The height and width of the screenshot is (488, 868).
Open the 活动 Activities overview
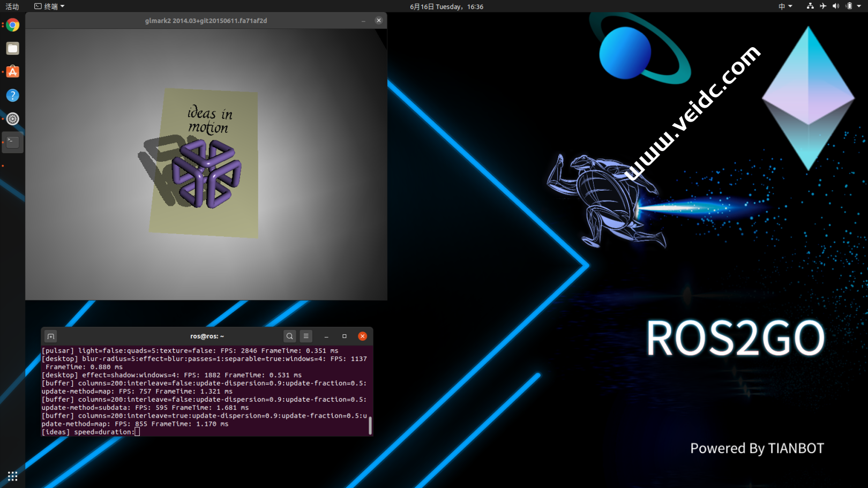pyautogui.click(x=12, y=6)
